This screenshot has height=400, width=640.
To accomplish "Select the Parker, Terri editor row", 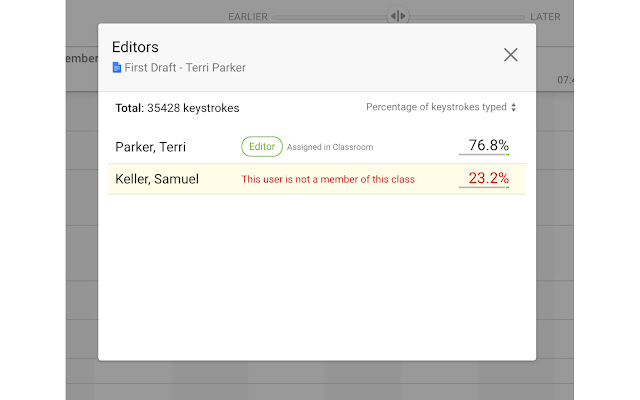I will (x=151, y=147).
